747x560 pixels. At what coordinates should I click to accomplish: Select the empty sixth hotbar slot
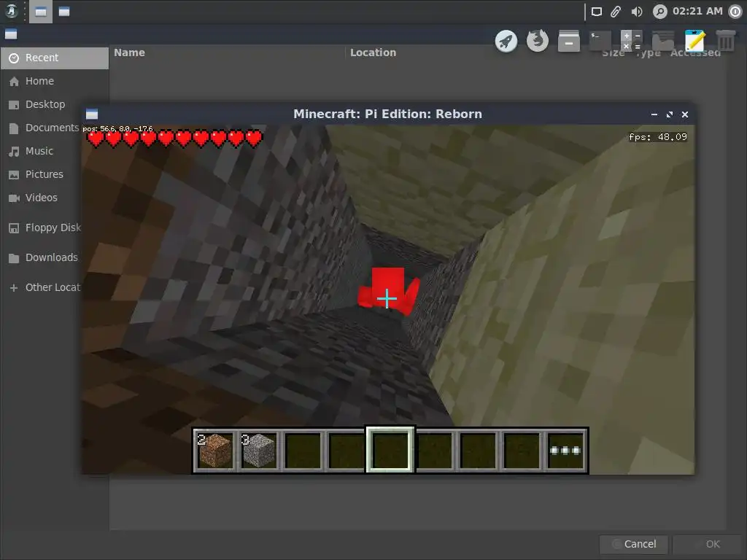pyautogui.click(x=434, y=451)
